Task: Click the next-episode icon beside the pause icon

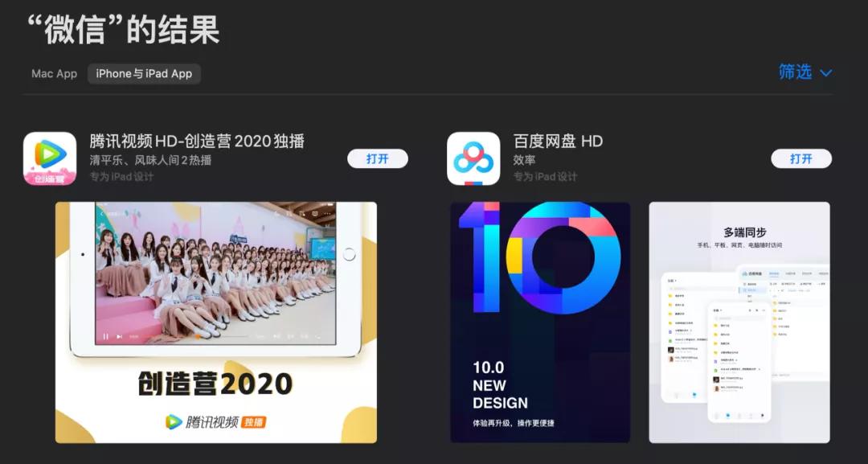Action: [x=120, y=336]
